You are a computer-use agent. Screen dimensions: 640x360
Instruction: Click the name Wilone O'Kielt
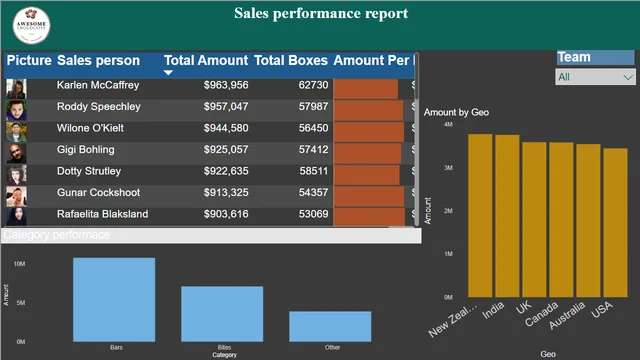coord(90,128)
